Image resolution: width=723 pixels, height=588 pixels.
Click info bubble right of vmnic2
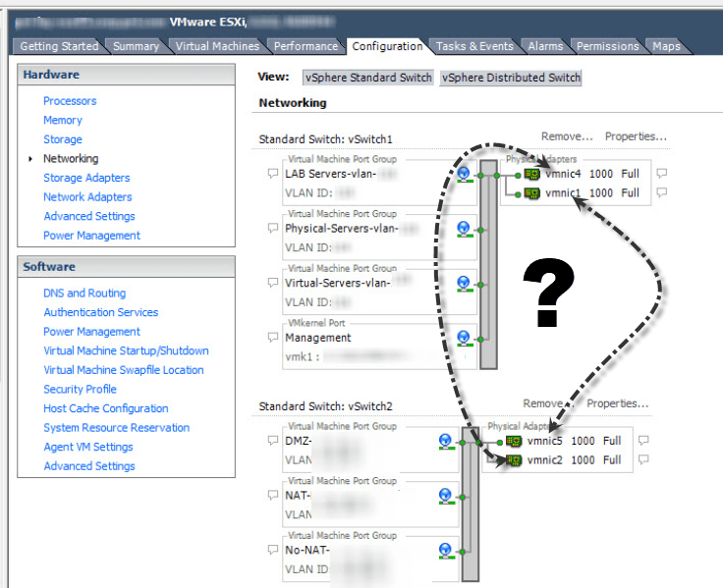point(643,459)
